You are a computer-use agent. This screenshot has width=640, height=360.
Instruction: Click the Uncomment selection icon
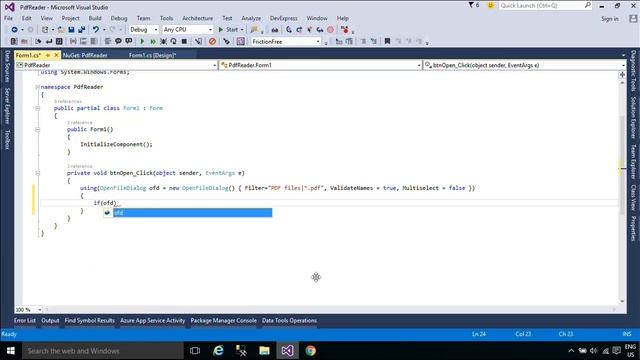[129, 41]
